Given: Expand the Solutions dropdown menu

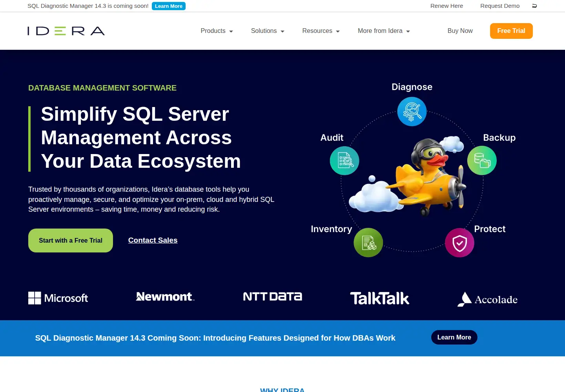Looking at the screenshot, I should 268,31.
